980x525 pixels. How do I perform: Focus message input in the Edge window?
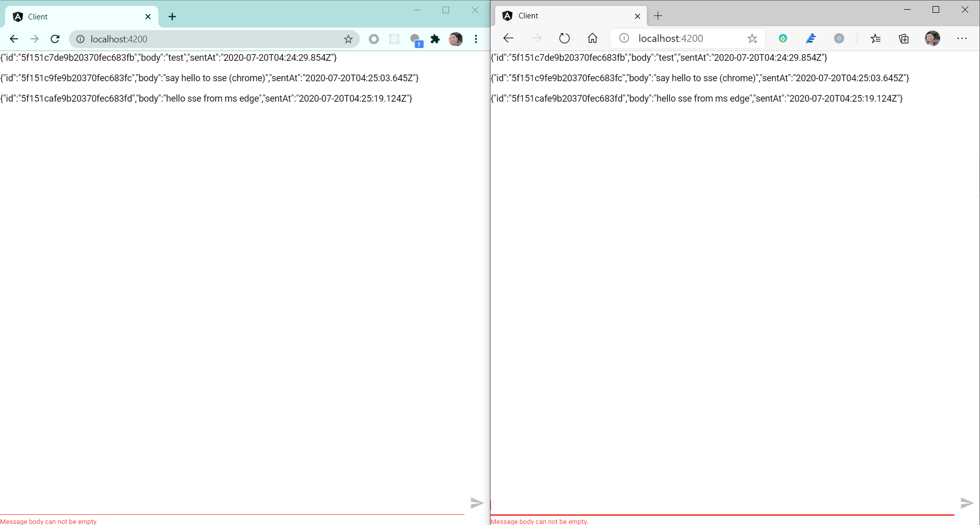722,504
